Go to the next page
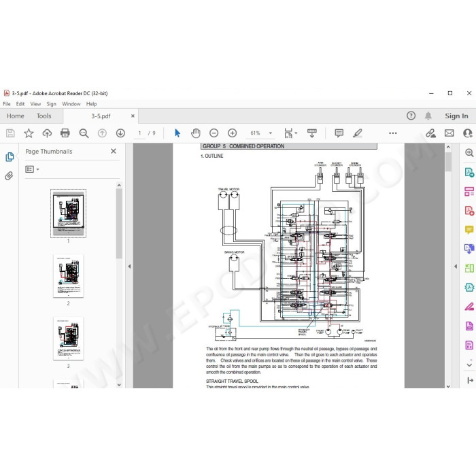Viewport: 476px width, 476px height. coord(120,133)
